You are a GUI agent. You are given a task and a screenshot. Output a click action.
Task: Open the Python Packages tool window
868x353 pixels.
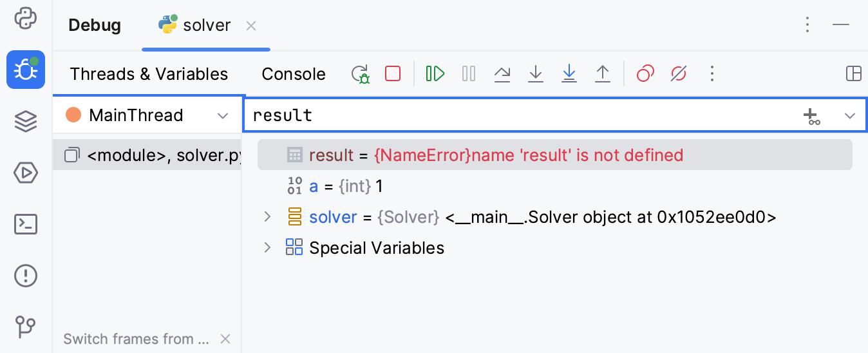tap(26, 121)
